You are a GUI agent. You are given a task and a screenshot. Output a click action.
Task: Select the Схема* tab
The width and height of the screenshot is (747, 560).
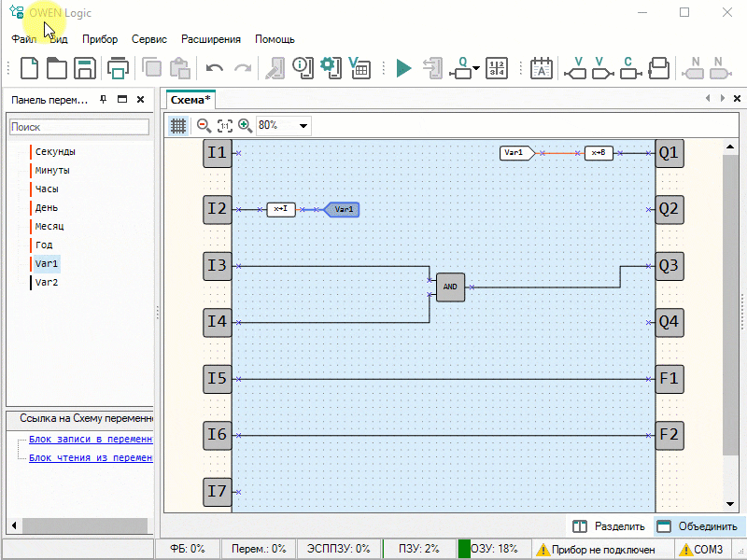coord(190,100)
